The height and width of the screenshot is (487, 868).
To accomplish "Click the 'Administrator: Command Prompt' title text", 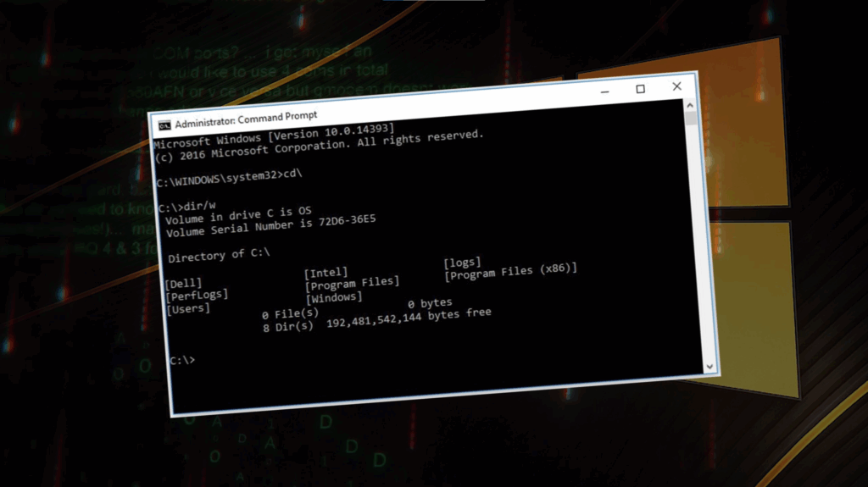I will (247, 119).
